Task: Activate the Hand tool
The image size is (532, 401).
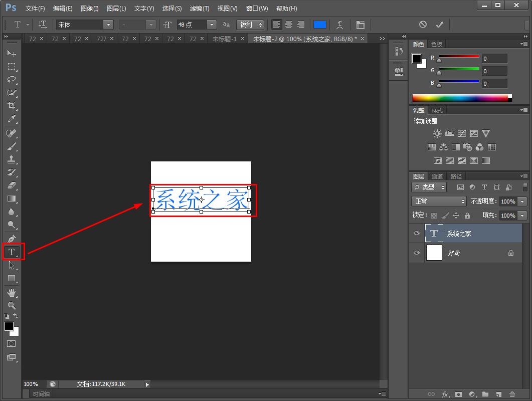Action: tap(12, 293)
